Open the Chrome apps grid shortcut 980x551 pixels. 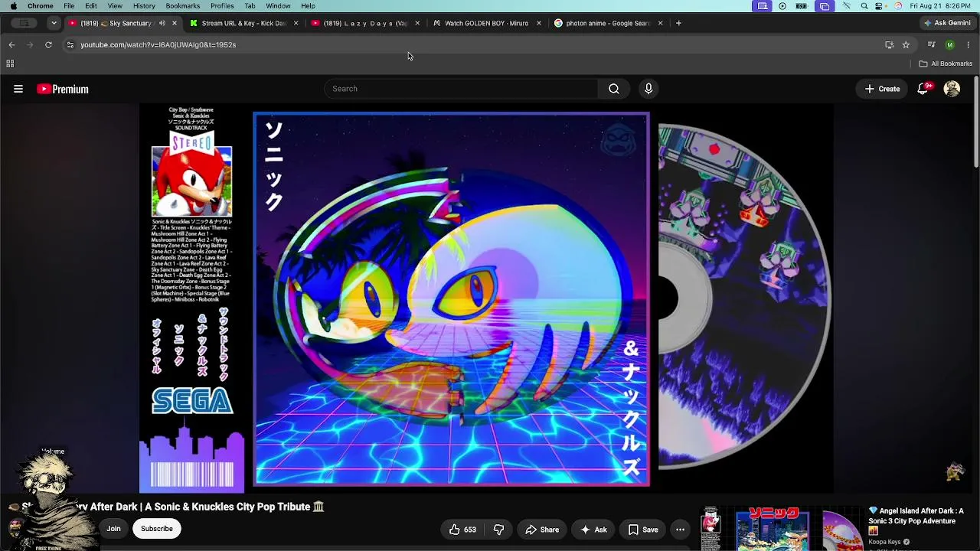tap(10, 64)
